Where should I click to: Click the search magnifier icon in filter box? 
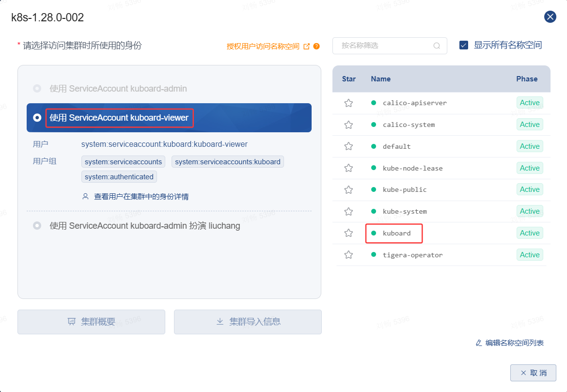point(437,46)
